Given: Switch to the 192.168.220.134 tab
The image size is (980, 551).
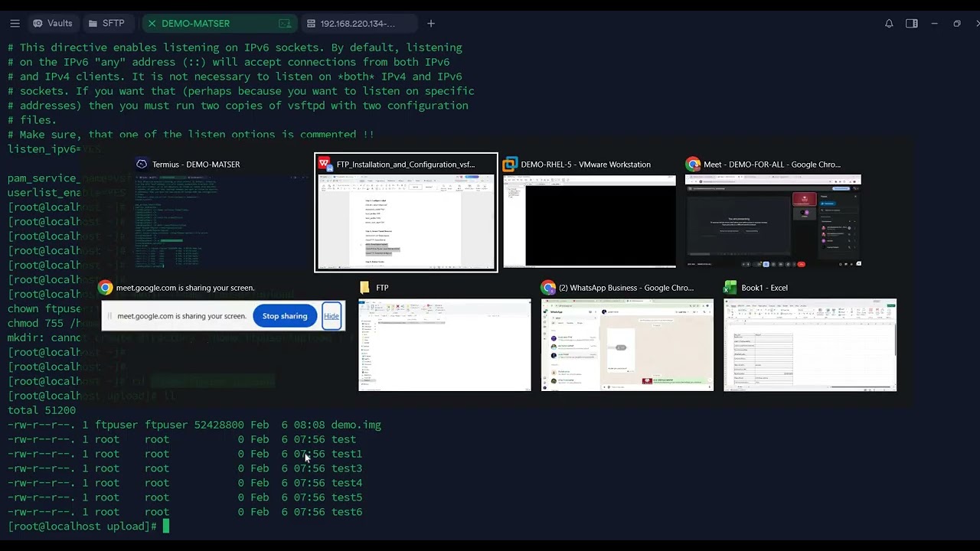Looking at the screenshot, I should click(x=358, y=24).
